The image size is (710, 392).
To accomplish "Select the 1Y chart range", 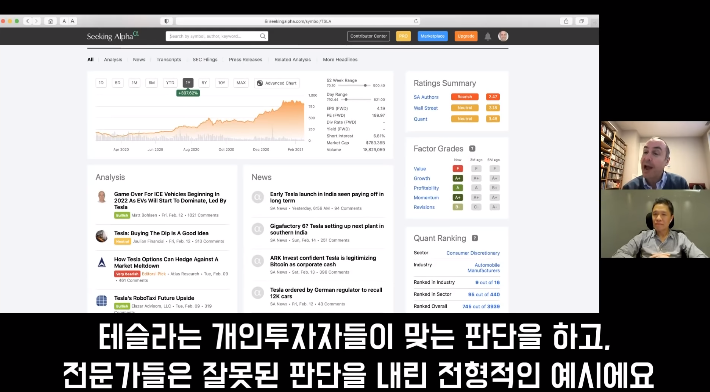I will [x=188, y=83].
